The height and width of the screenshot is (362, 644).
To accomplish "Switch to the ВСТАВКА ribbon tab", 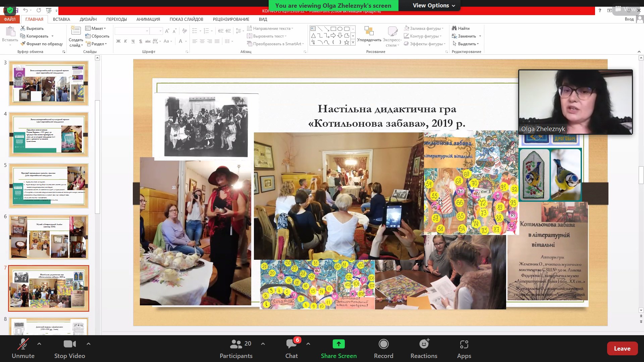I will (61, 19).
